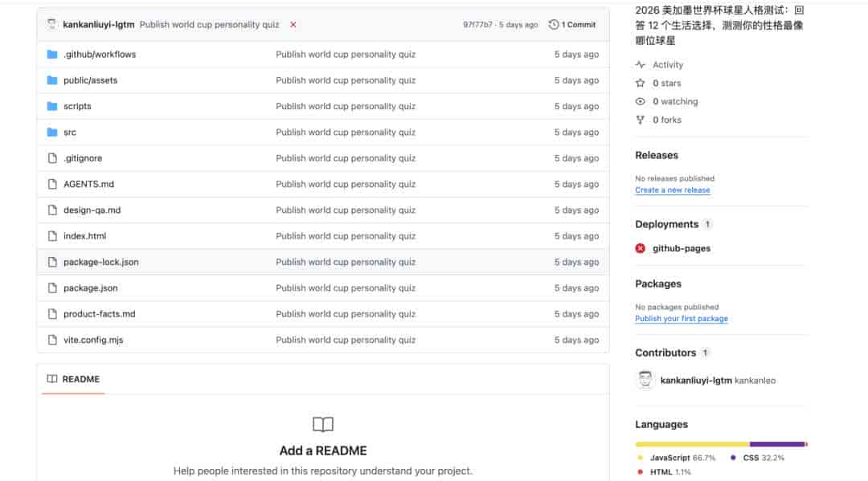Click the eye icon beside 0 watching
868x481 pixels.
[641, 101]
